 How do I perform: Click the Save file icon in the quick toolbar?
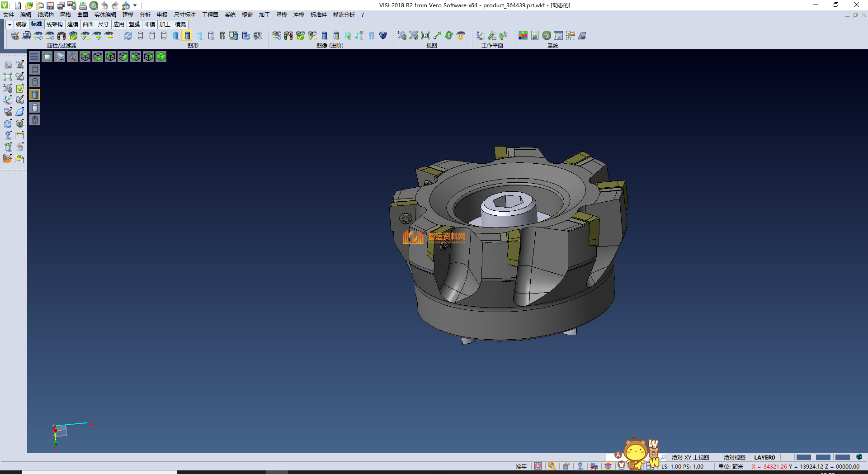tap(50, 5)
